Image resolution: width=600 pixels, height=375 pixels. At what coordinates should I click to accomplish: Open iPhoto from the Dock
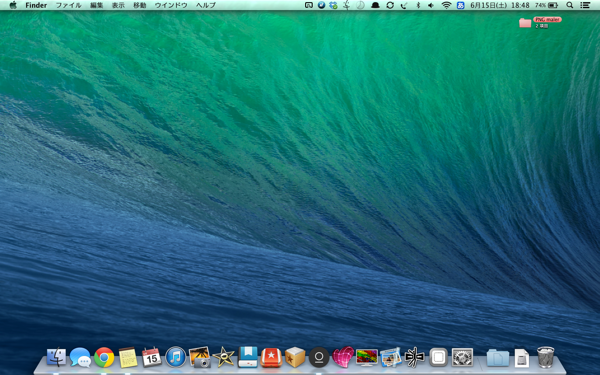coord(199,357)
